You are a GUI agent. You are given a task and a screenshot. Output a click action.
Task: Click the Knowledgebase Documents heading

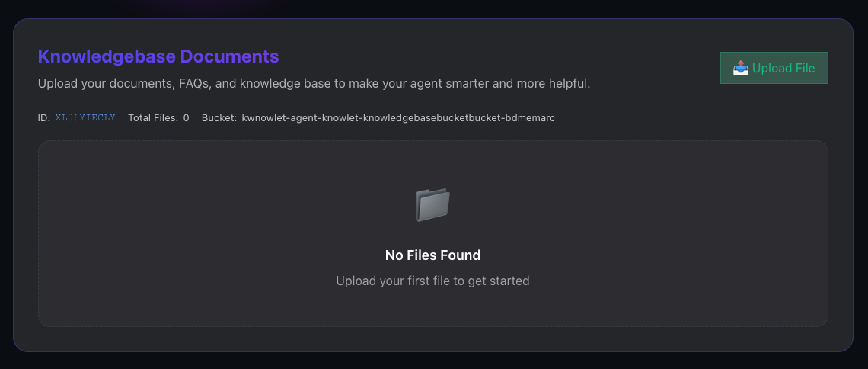(x=158, y=56)
